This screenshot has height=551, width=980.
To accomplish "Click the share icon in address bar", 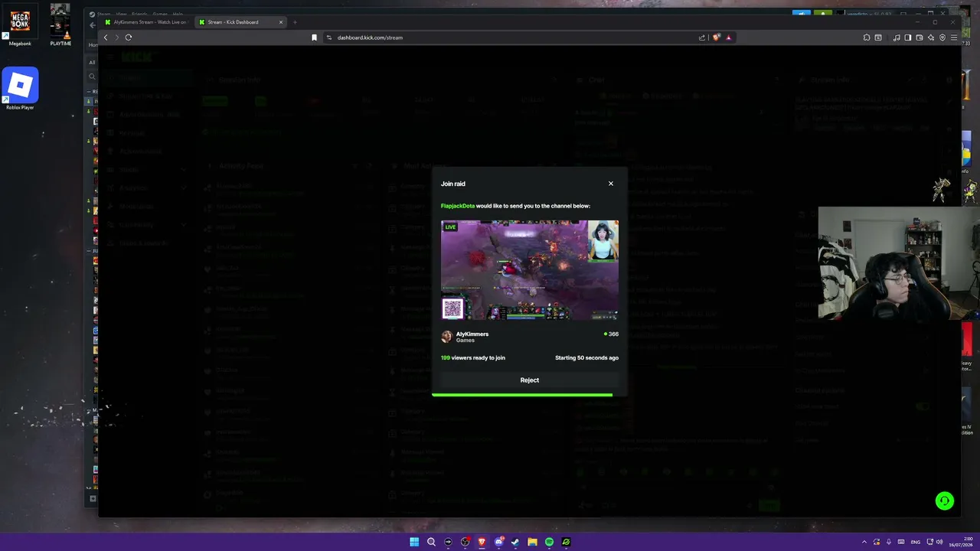I will pyautogui.click(x=702, y=37).
